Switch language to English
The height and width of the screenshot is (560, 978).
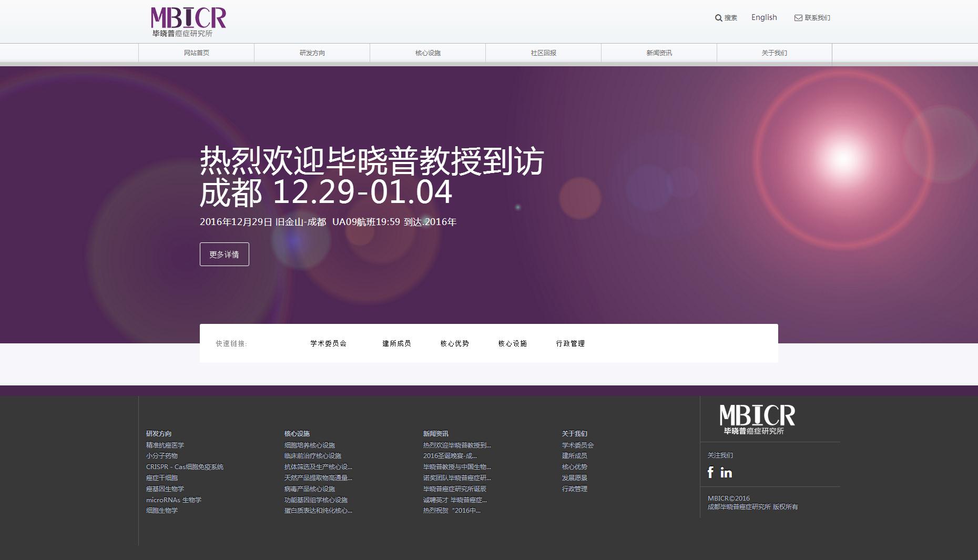pos(763,17)
